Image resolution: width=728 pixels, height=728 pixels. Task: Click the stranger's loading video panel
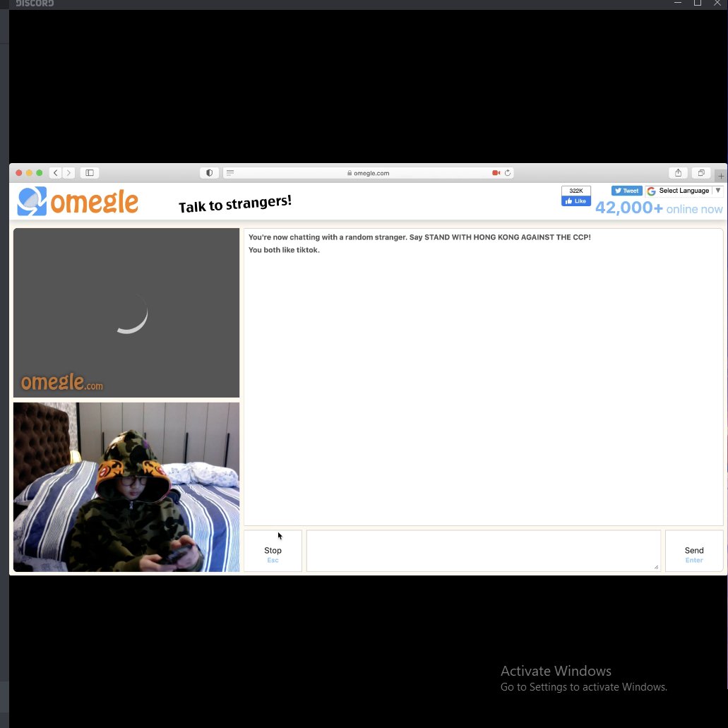(x=126, y=313)
